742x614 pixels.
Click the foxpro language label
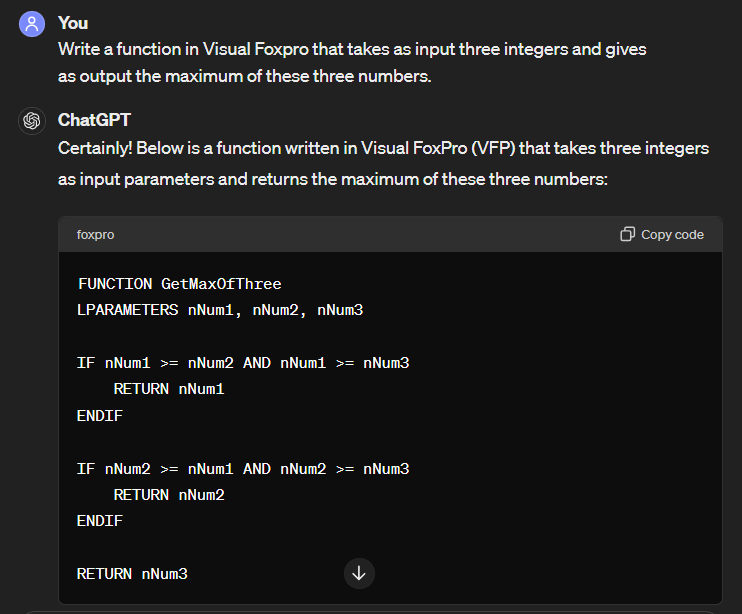pos(95,235)
